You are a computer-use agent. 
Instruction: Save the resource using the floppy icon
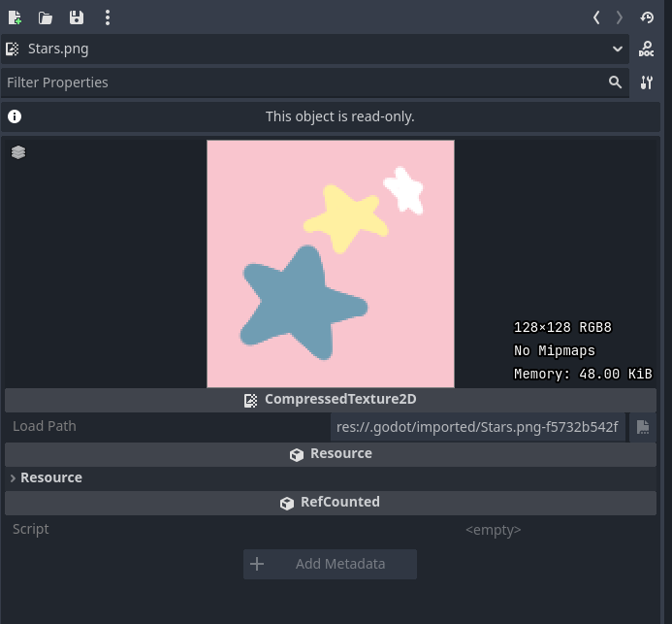click(76, 17)
